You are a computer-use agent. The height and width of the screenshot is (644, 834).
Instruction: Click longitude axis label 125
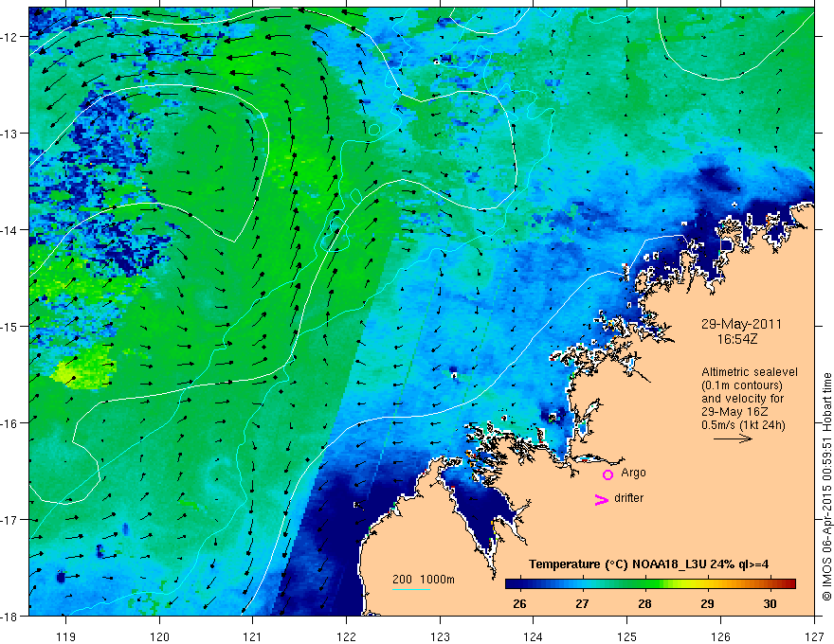[x=627, y=636]
